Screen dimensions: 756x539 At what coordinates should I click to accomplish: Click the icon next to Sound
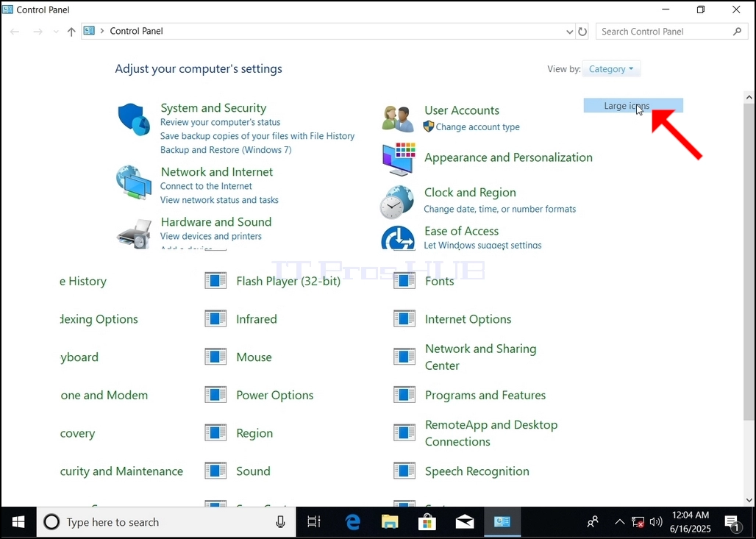[215, 471]
